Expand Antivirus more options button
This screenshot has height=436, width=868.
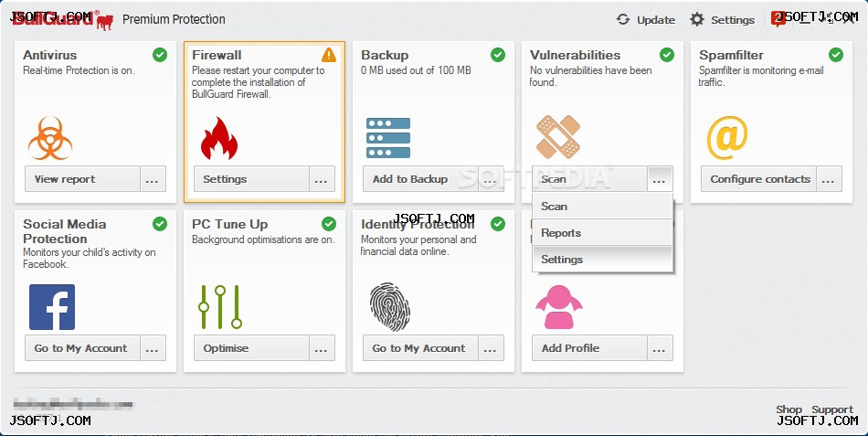coord(153,179)
